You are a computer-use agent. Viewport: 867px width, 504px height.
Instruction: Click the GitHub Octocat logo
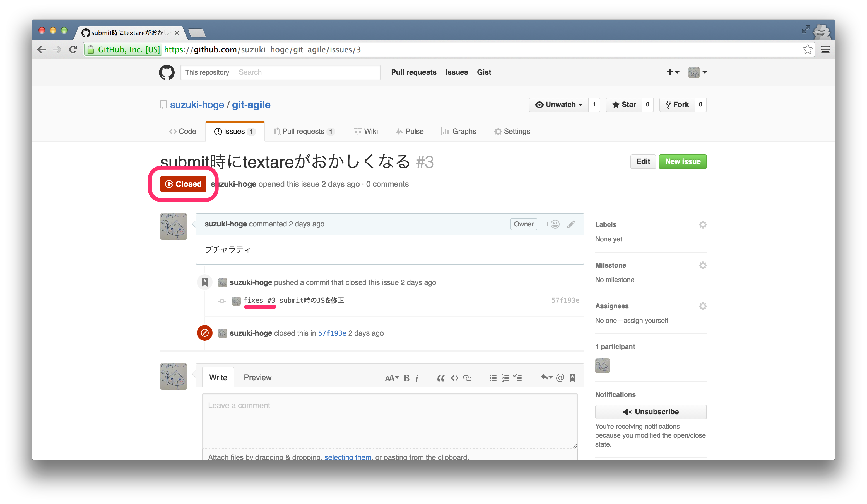[167, 72]
